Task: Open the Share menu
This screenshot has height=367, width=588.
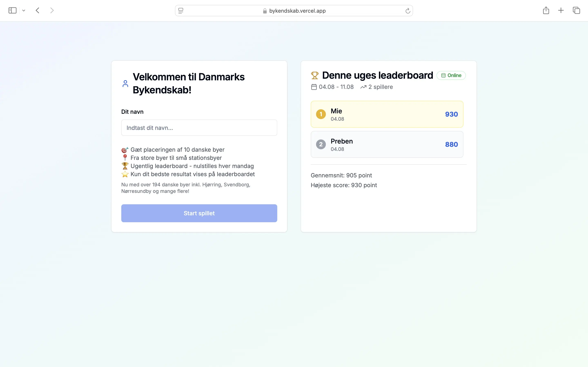Action: 546,10
